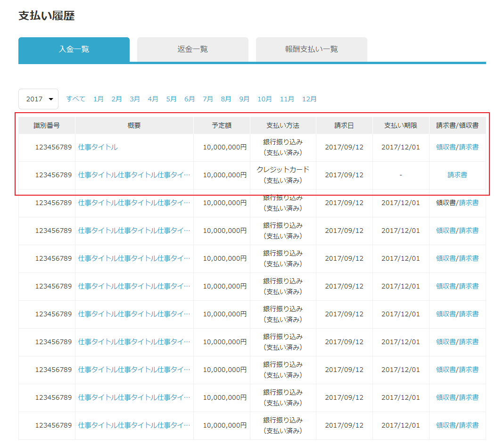Switch to the 返金一覧 tab
This screenshot has width=504, height=446.
click(x=192, y=49)
